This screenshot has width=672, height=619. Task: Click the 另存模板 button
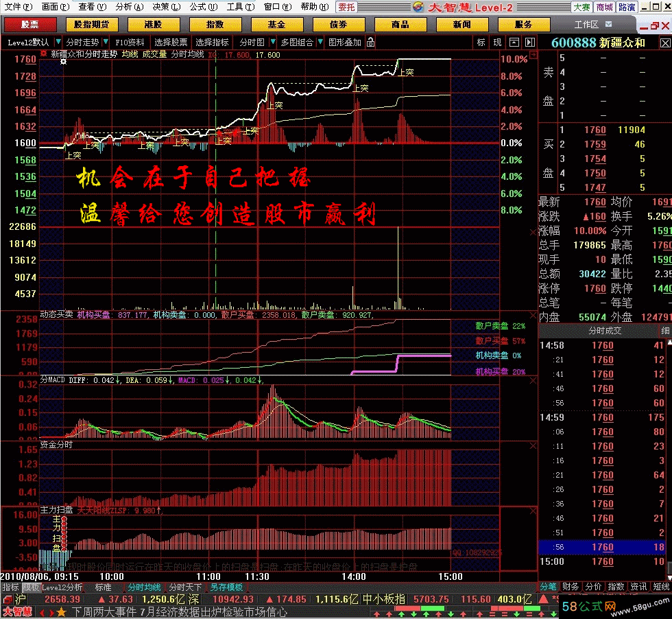click(226, 587)
